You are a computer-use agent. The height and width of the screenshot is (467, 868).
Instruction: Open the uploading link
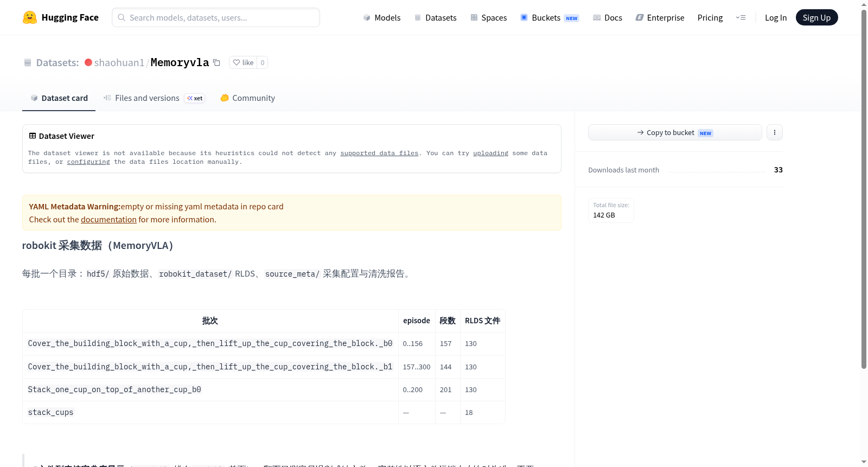coord(490,153)
